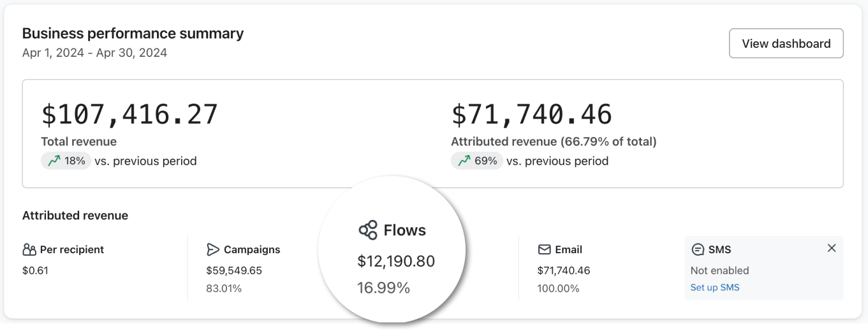Click the Email envelope icon
This screenshot has height=331, width=868.
click(x=544, y=249)
